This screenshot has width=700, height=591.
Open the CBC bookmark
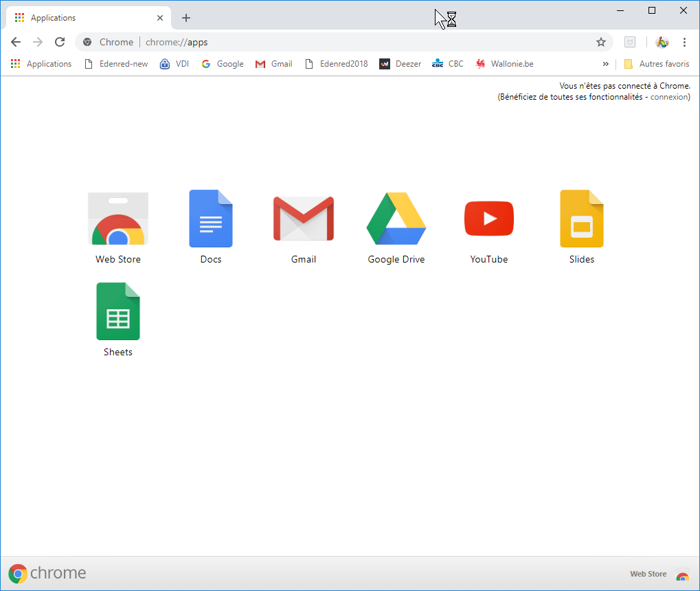click(448, 64)
